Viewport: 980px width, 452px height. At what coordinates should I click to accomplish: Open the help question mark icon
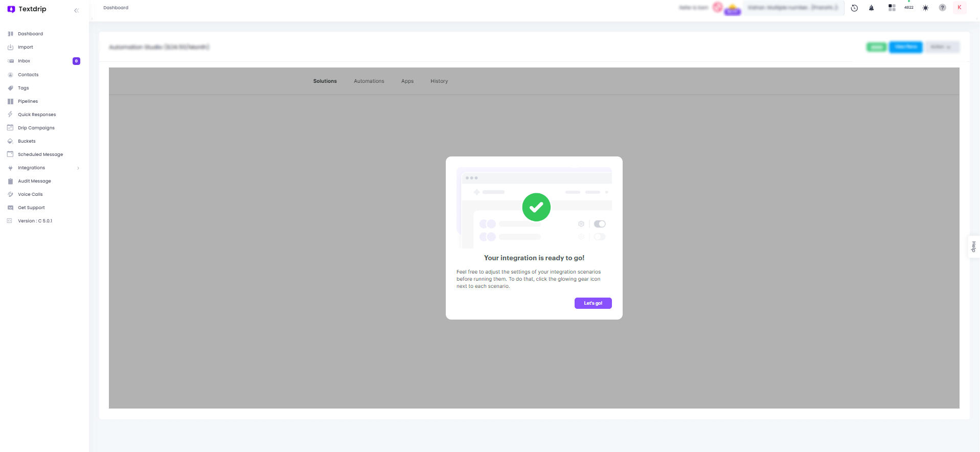coord(943,8)
